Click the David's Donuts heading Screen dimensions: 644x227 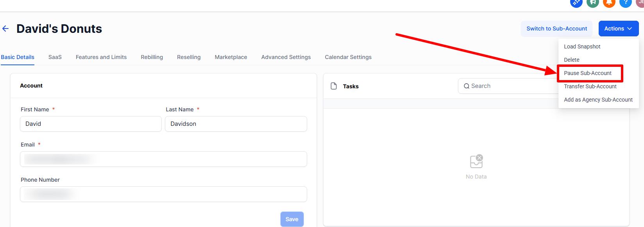[x=59, y=29]
